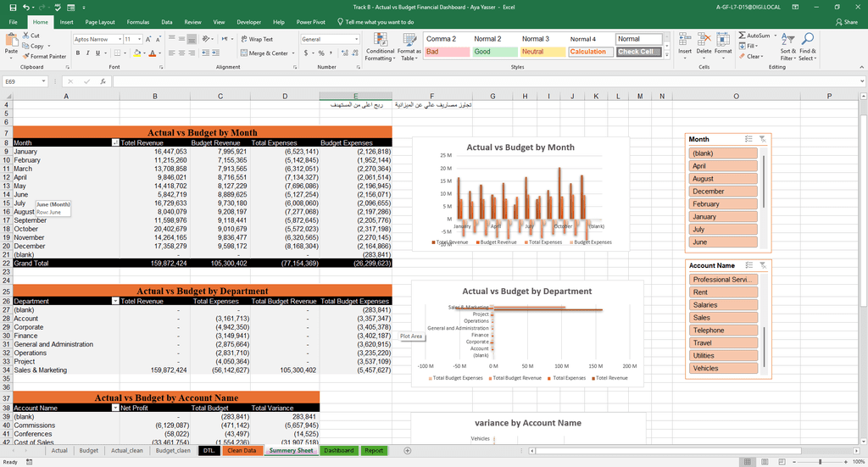Apply percent style format

tap(321, 53)
